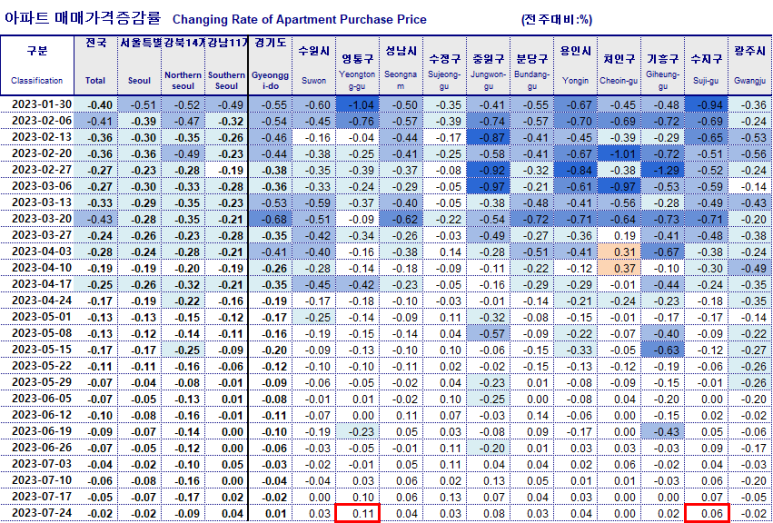Select the '수정구 Sujeong-gu' column header
Viewport: 773px width, 523px height.
click(x=445, y=65)
